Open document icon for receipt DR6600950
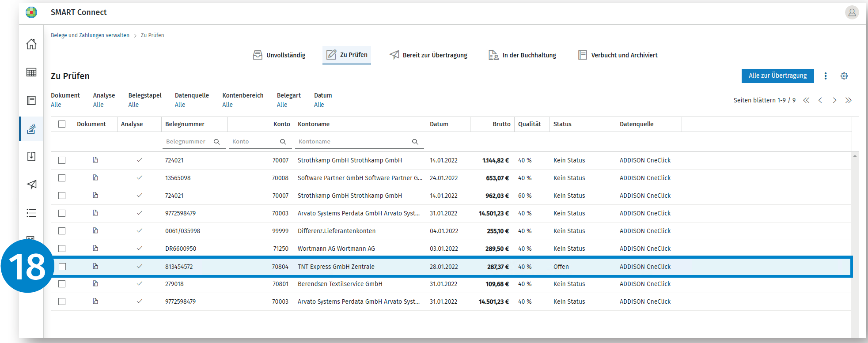 tap(95, 248)
